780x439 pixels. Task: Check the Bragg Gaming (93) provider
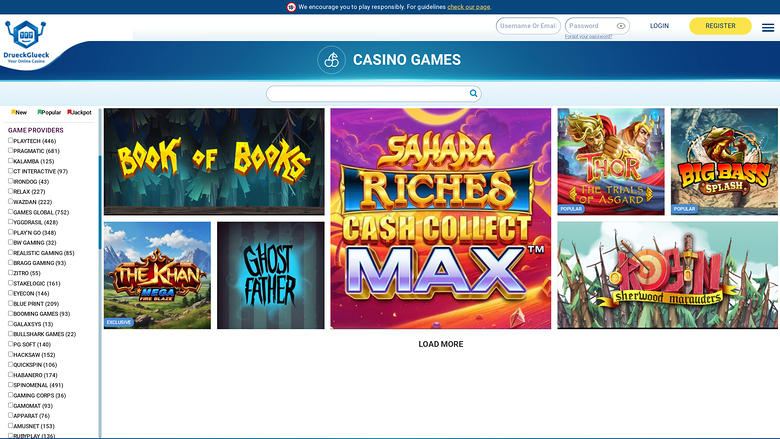coord(10,263)
